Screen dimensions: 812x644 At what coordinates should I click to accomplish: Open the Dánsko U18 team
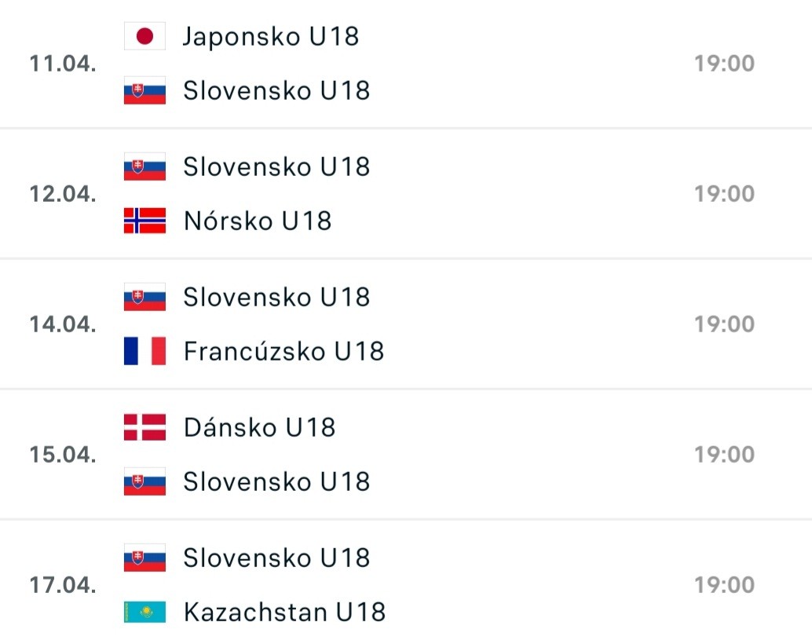coord(259,427)
